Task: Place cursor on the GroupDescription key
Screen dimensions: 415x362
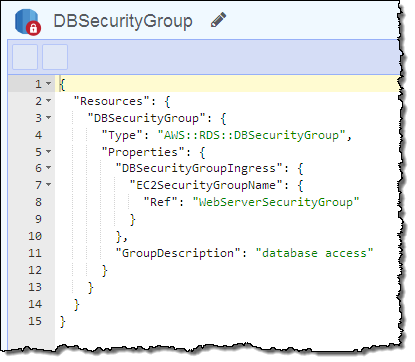Action: tap(178, 253)
